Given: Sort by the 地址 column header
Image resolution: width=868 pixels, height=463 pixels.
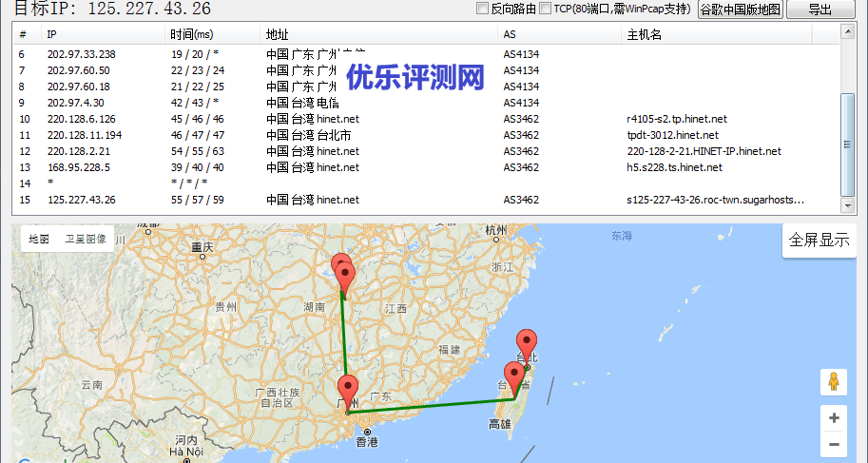Looking at the screenshot, I should coord(379,34).
